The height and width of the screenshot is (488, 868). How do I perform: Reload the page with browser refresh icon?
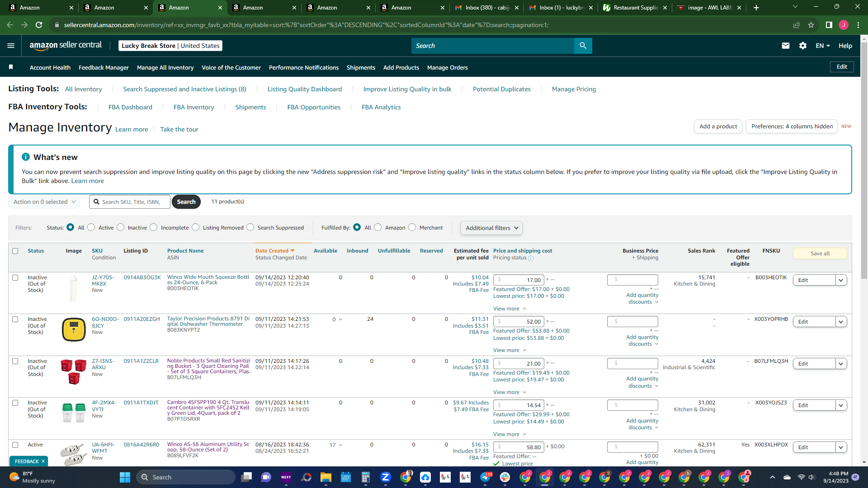click(x=39, y=25)
